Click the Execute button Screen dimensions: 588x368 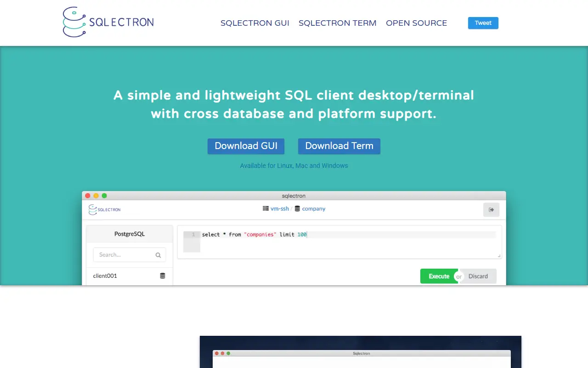click(x=439, y=276)
